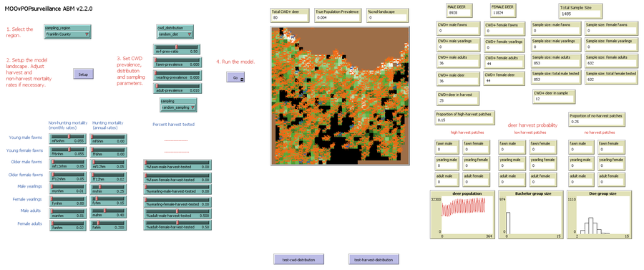Click Proportion of high-harvest patches monitor
The image size is (644, 270).
pyautogui.click(x=465, y=117)
